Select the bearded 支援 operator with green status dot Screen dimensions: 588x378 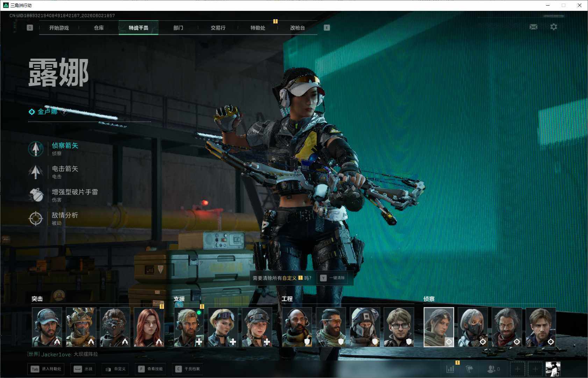(x=189, y=327)
